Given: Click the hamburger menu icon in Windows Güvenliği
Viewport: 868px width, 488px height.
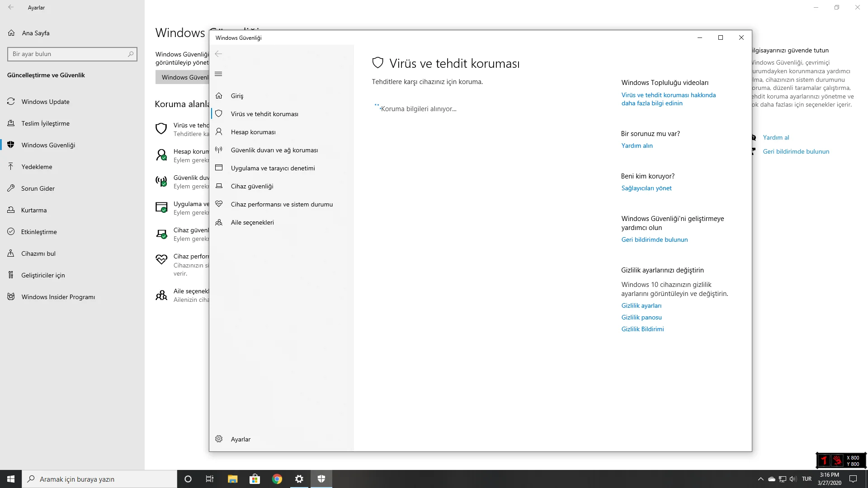Looking at the screenshot, I should tap(218, 74).
